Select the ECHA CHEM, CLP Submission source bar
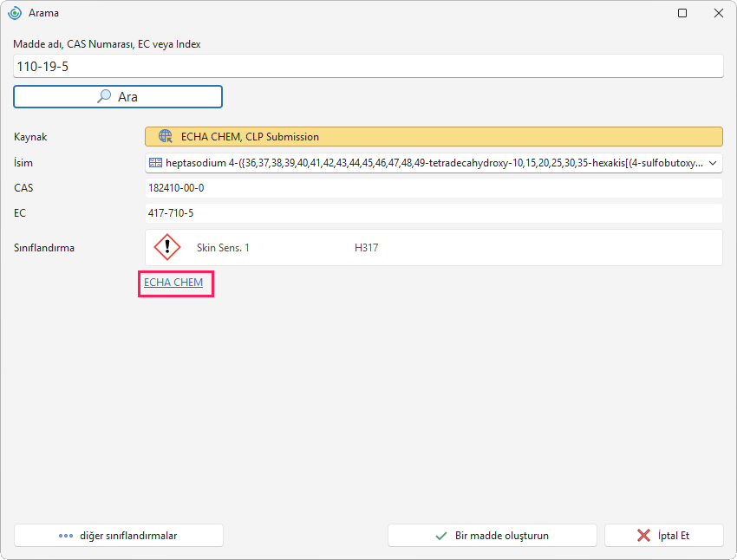 tap(434, 137)
